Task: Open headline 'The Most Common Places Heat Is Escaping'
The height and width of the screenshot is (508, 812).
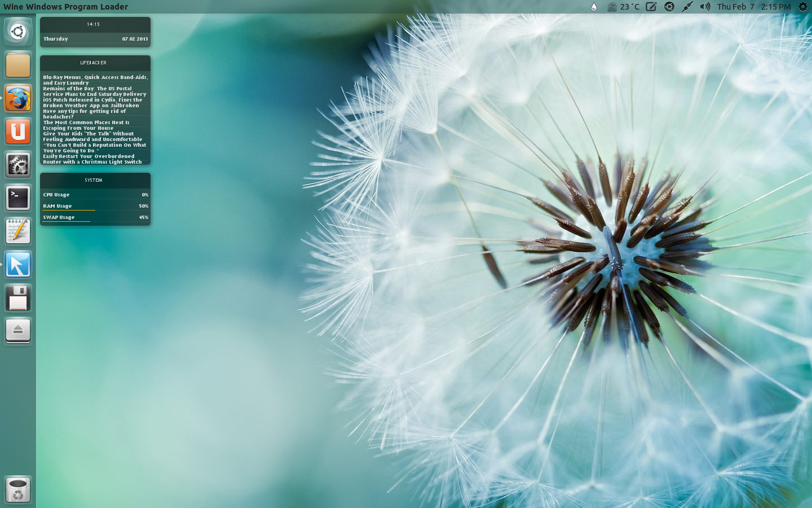Action: (x=86, y=125)
